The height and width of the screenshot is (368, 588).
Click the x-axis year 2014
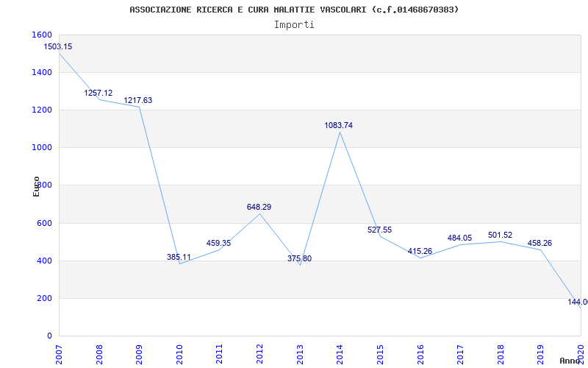(340, 354)
